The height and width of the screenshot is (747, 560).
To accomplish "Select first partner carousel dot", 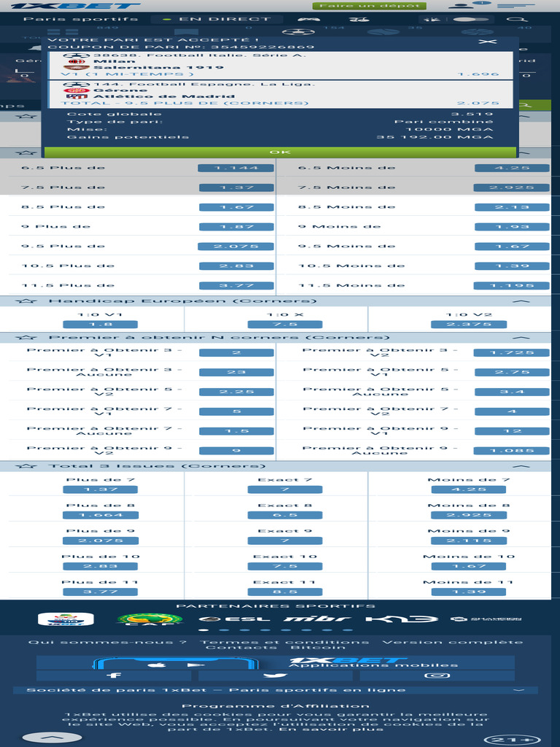I will click(203, 630).
